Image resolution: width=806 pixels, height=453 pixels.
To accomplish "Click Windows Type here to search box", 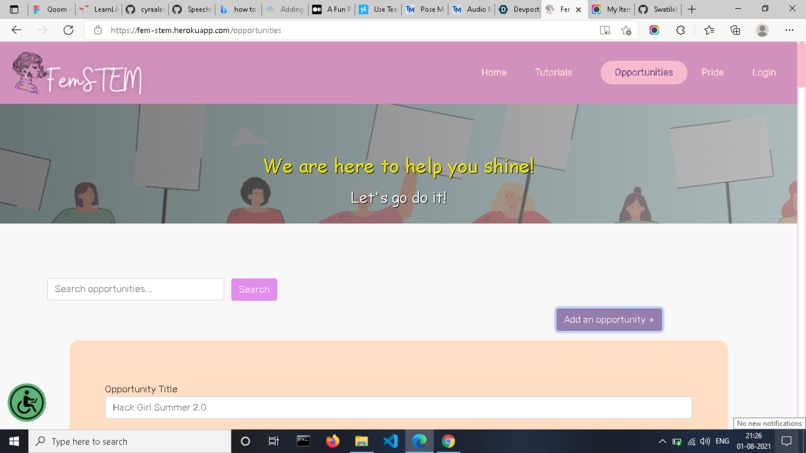I will (130, 441).
